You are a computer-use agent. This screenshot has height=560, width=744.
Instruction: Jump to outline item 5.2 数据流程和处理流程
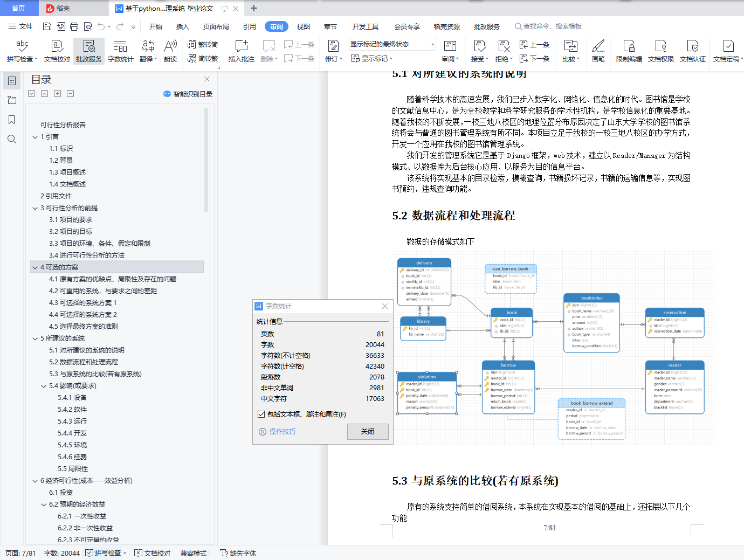[x=84, y=362]
